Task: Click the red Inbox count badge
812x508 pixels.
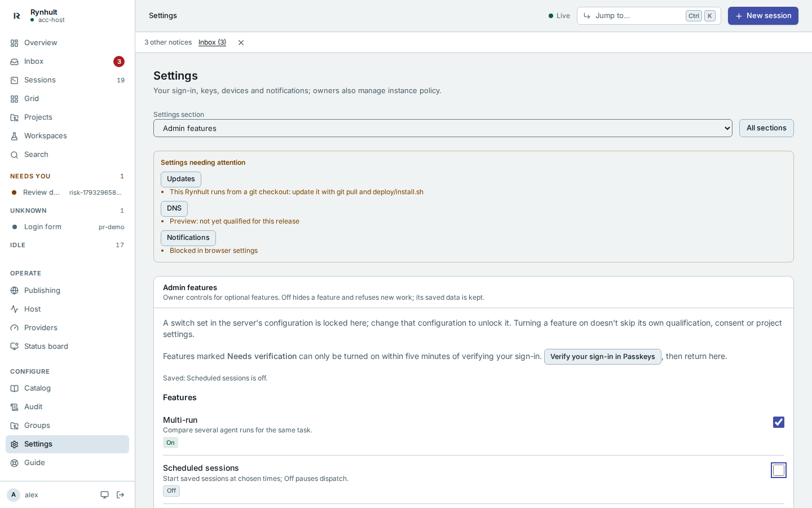Action: pos(119,62)
